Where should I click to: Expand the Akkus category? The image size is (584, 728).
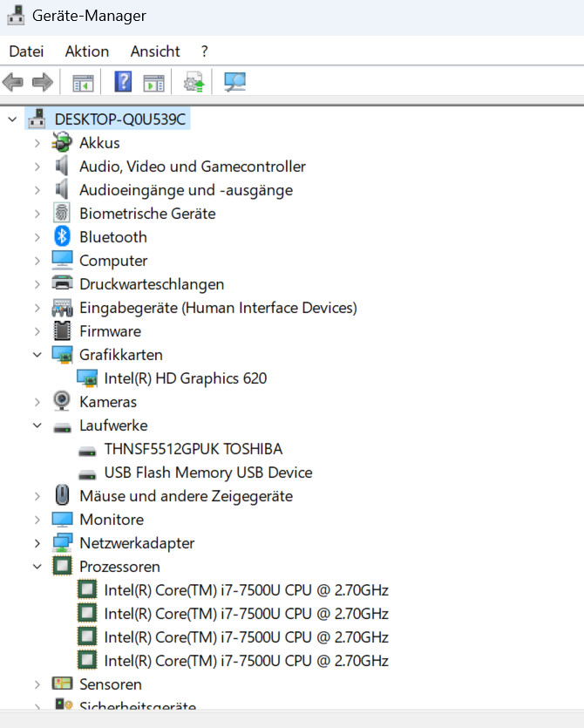pyautogui.click(x=37, y=143)
